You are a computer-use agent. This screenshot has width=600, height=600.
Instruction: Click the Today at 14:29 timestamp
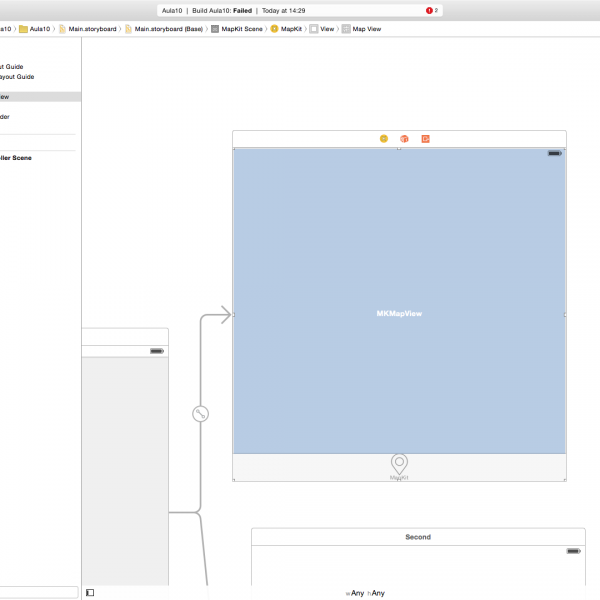click(x=284, y=11)
